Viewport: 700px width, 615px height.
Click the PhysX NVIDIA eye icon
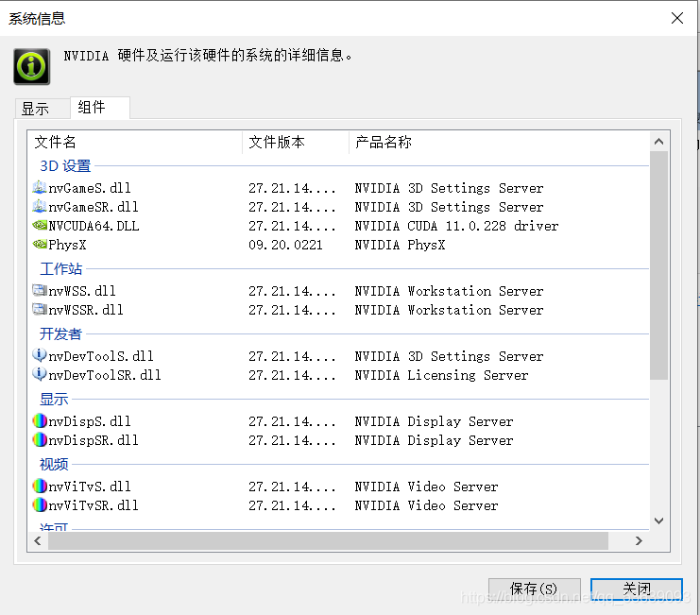[40, 244]
